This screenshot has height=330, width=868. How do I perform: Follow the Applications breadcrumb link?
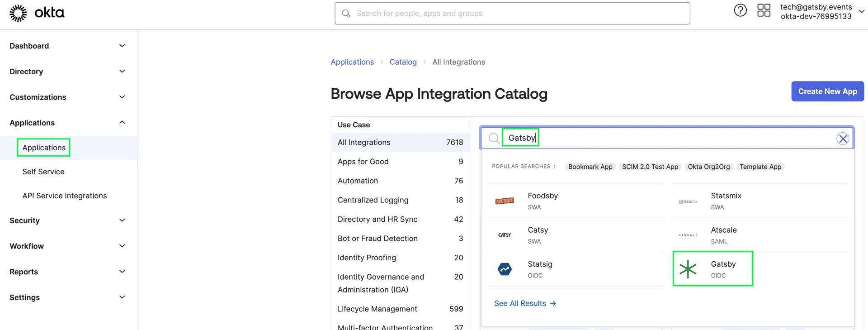tap(352, 62)
